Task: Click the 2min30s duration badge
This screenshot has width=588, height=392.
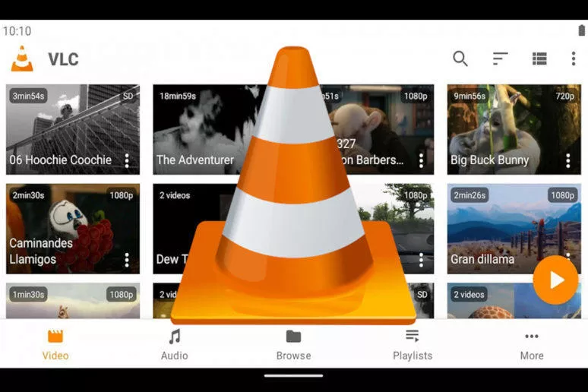Action: pos(29,195)
